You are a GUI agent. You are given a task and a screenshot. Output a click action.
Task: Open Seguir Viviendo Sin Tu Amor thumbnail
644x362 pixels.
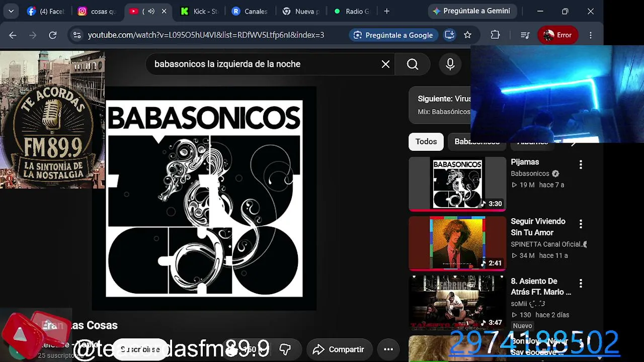(457, 243)
